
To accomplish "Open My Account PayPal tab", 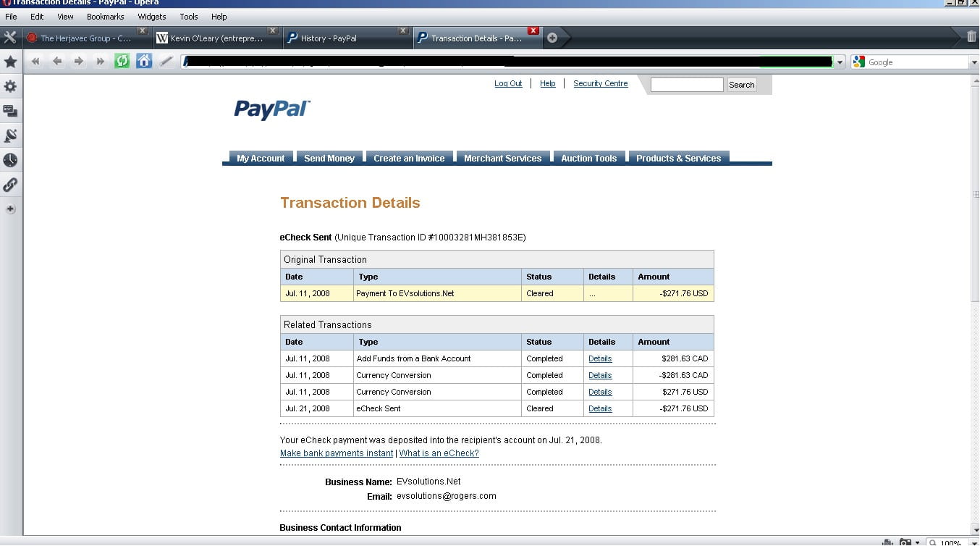I will tap(261, 158).
